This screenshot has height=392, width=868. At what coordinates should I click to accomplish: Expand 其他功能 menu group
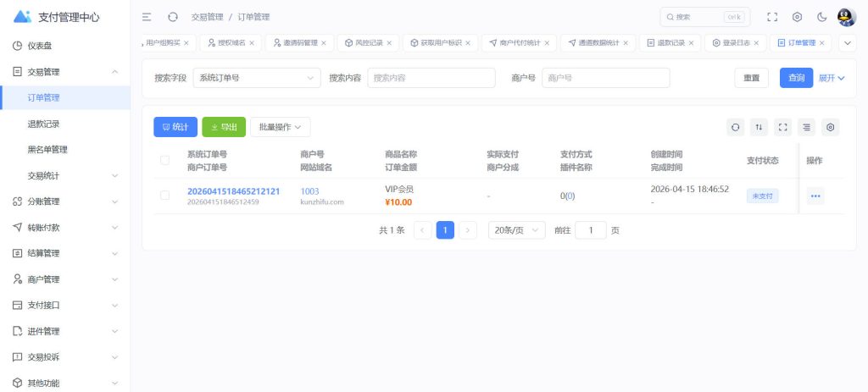(65, 383)
